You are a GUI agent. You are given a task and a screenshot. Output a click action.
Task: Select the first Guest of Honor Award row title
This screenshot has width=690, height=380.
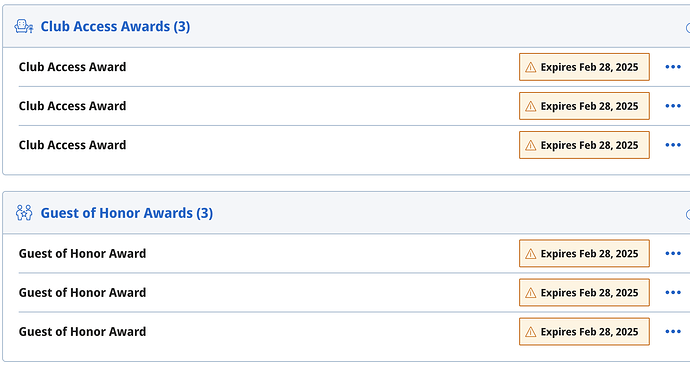click(82, 253)
